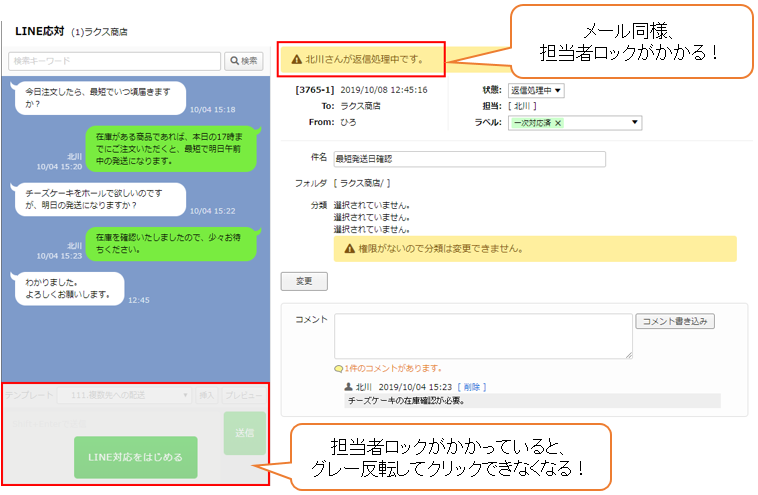Click chat message チーズケーキをホールで欲しいのですが

(x=100, y=199)
